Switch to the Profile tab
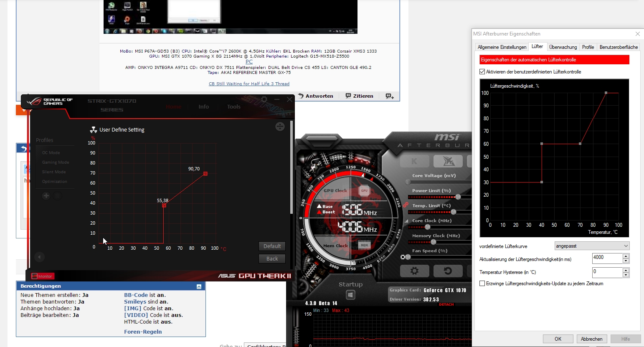 pos(588,47)
